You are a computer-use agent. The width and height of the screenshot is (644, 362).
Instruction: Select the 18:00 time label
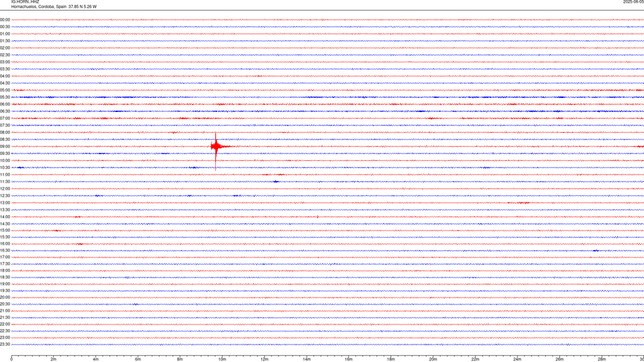coord(5,270)
